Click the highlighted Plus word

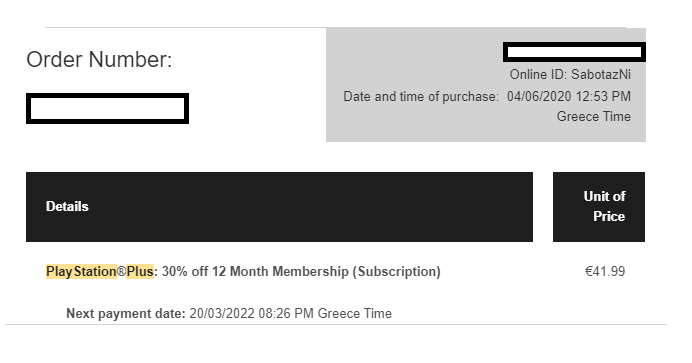[140, 271]
